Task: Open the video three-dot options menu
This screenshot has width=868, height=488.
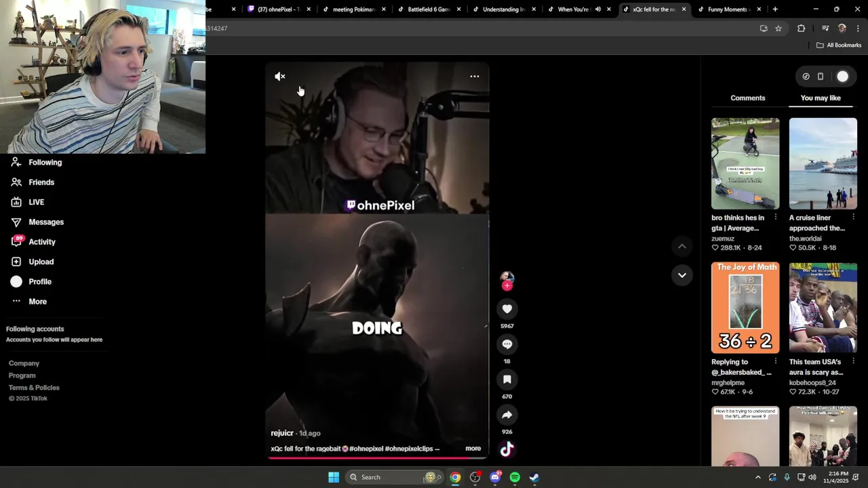Action: tap(475, 77)
